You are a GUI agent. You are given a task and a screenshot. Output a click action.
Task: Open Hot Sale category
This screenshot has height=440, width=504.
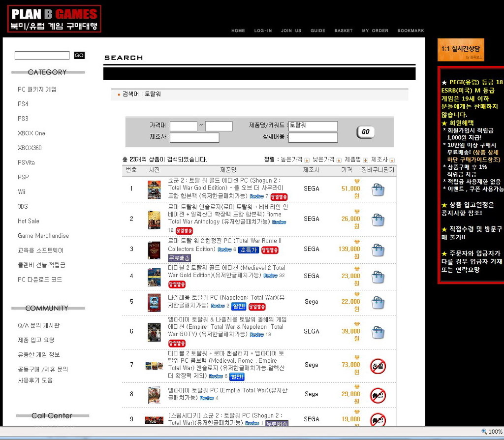pos(28,221)
